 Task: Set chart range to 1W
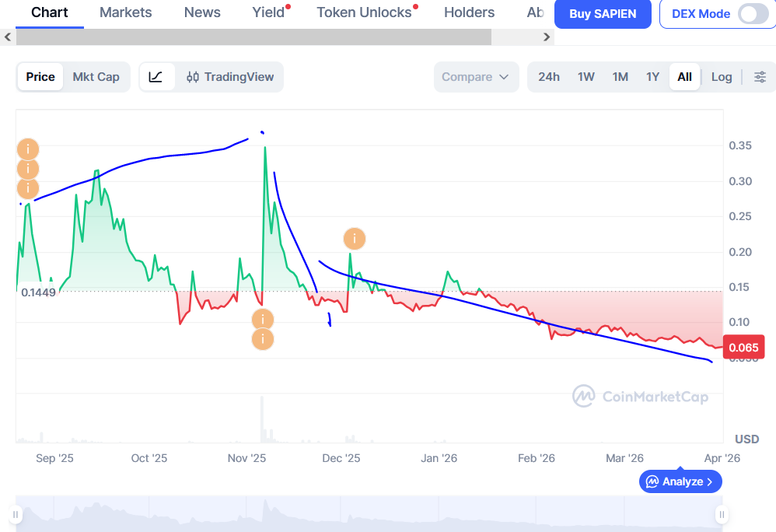586,77
